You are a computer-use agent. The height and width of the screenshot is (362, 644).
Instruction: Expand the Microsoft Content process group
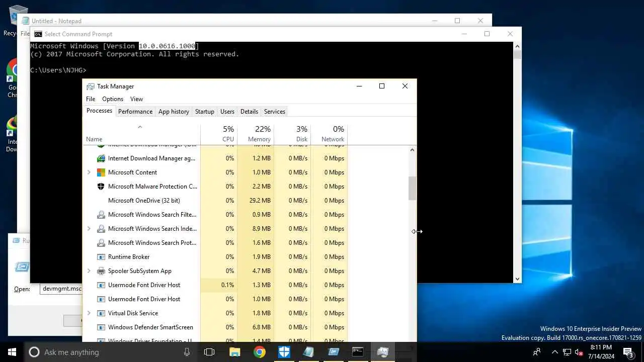[x=89, y=172]
